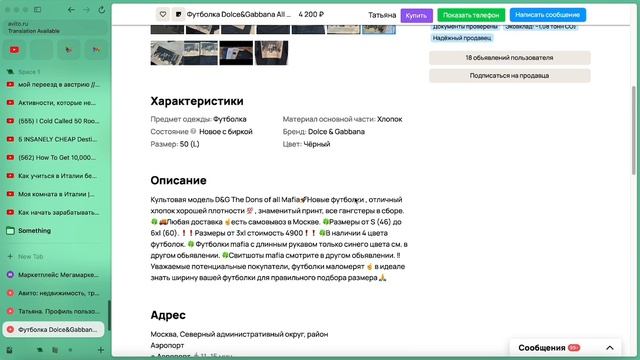Click the Документы проверены badge

tap(465, 27)
